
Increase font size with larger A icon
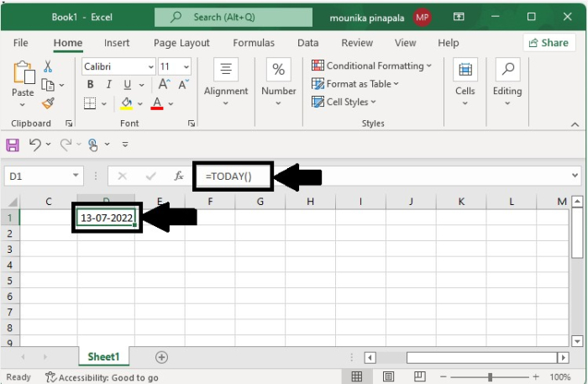coord(164,84)
